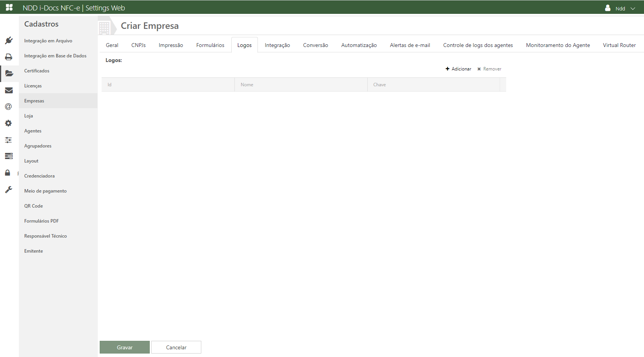Open the app grid icon in header
Viewport: 644px width, 357px height.
coord(9,7)
